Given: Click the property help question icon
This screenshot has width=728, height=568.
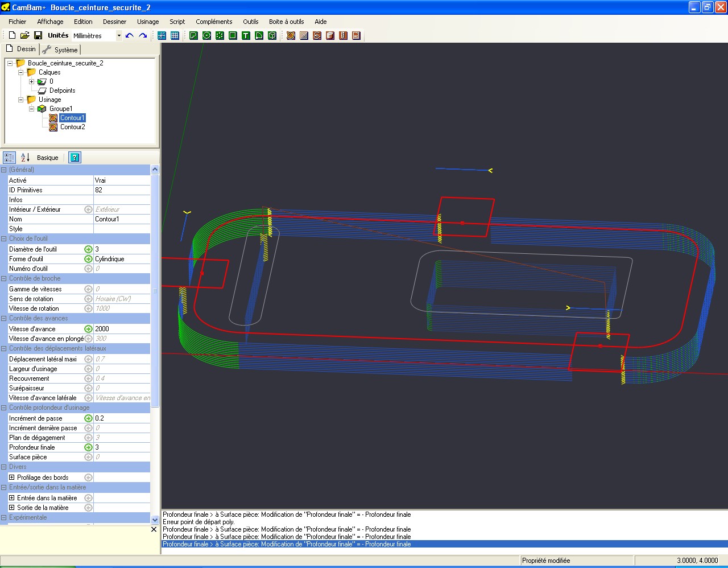Looking at the screenshot, I should (x=75, y=158).
